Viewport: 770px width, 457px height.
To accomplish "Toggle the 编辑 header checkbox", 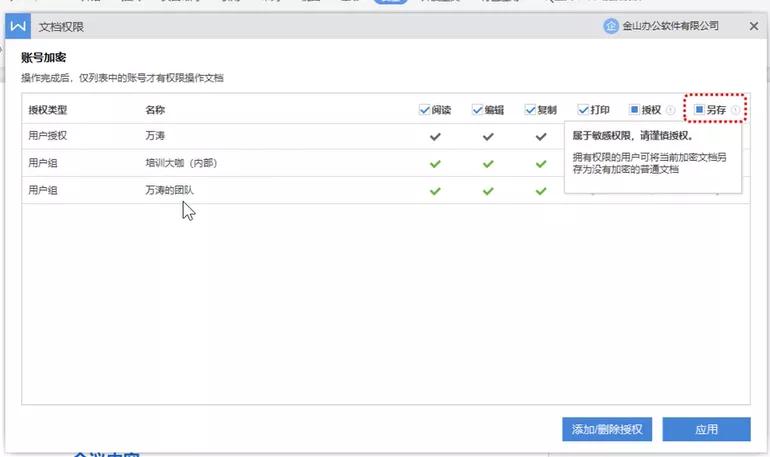I will (477, 109).
